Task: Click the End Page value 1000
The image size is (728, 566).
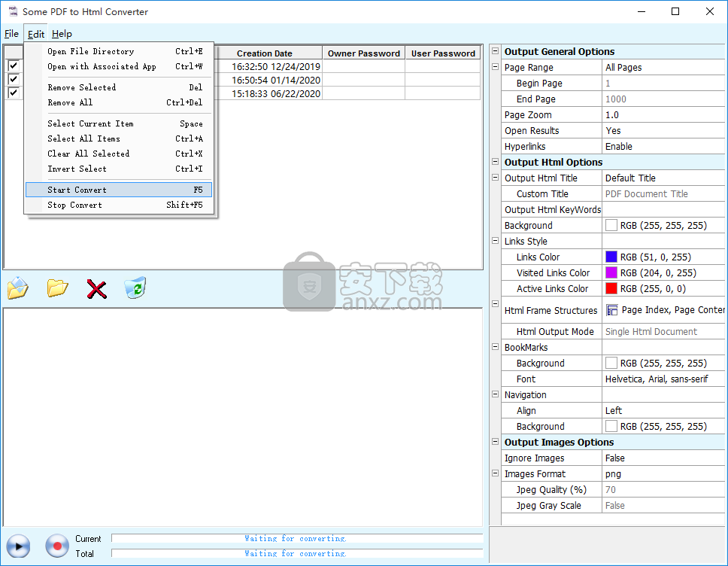Action: point(664,99)
